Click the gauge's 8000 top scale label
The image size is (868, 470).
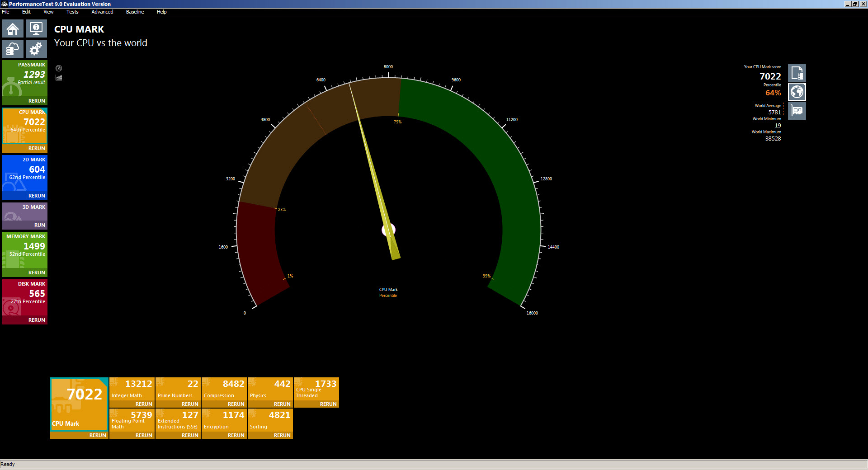tap(388, 67)
